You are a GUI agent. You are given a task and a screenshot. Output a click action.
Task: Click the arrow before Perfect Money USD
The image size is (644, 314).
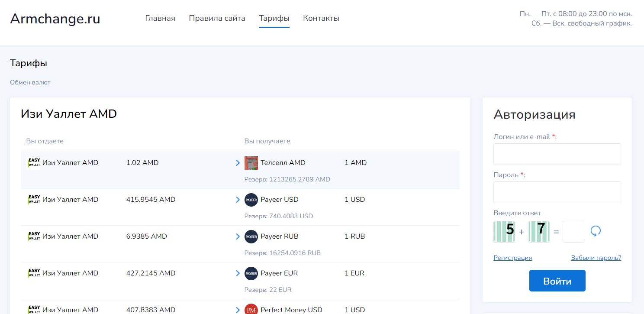(x=238, y=310)
